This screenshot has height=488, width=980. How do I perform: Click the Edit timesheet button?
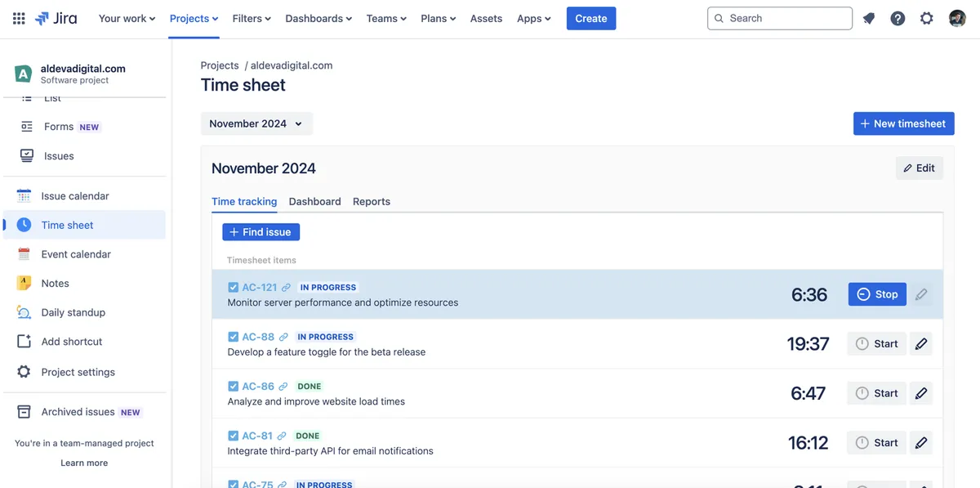point(920,168)
